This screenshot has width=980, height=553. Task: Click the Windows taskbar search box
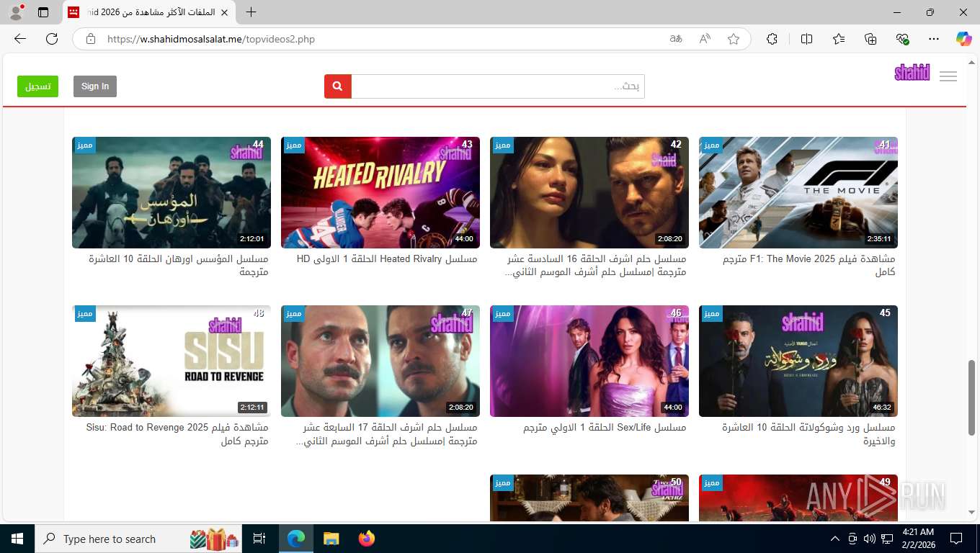click(x=138, y=539)
